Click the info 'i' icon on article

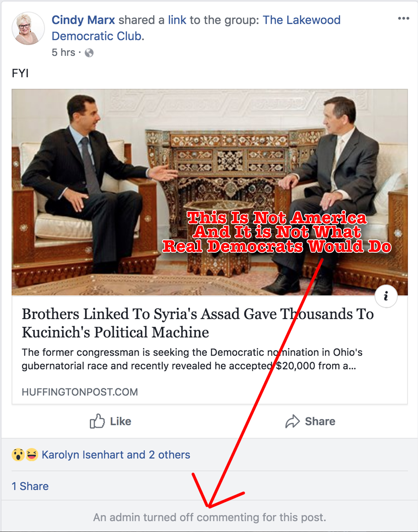(x=386, y=296)
